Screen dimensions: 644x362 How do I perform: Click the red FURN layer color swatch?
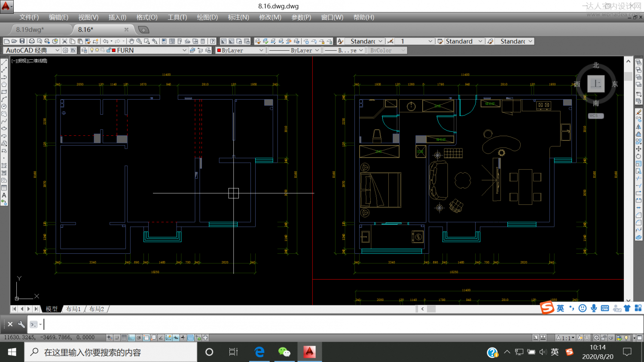click(x=114, y=50)
